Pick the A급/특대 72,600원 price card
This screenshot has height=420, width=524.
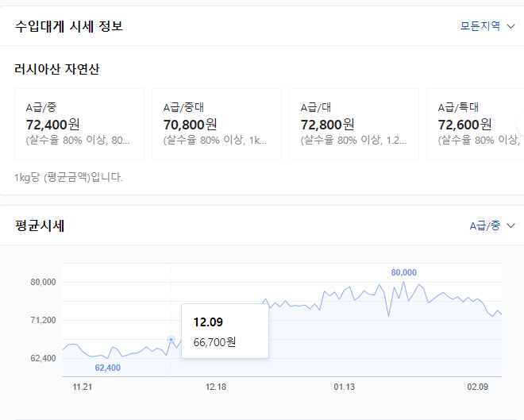(476, 124)
